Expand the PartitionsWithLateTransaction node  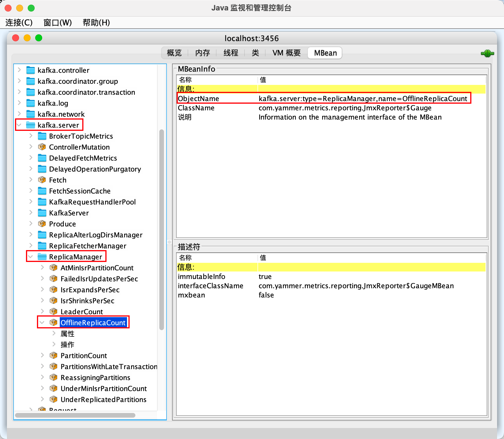(42, 367)
